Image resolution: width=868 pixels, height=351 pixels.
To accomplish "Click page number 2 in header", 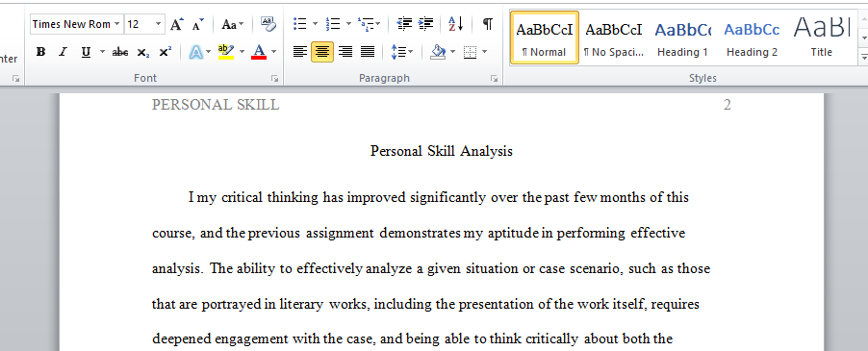I will pyautogui.click(x=728, y=105).
